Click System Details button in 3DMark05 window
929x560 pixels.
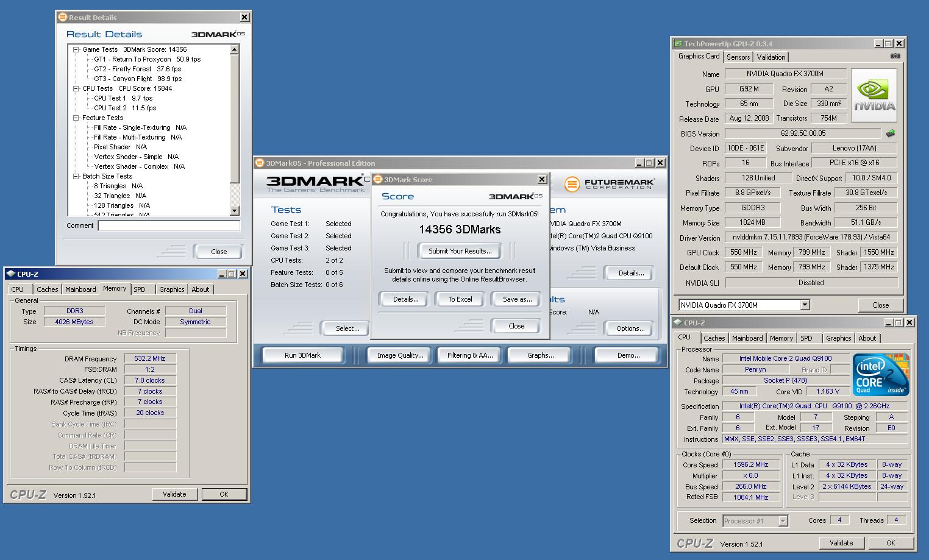630,273
